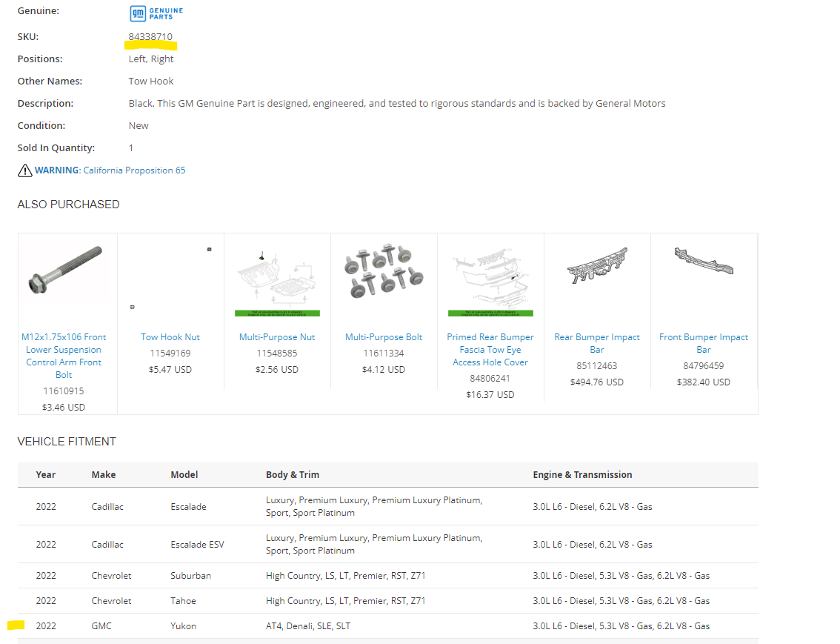Click the Year column header
This screenshot has height=644, width=840.
point(45,475)
